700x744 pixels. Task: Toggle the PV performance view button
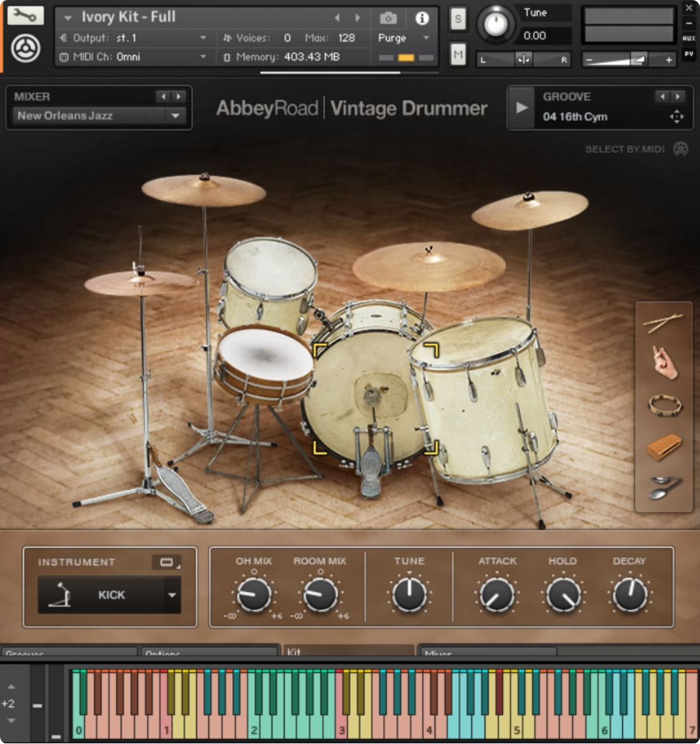click(x=689, y=54)
